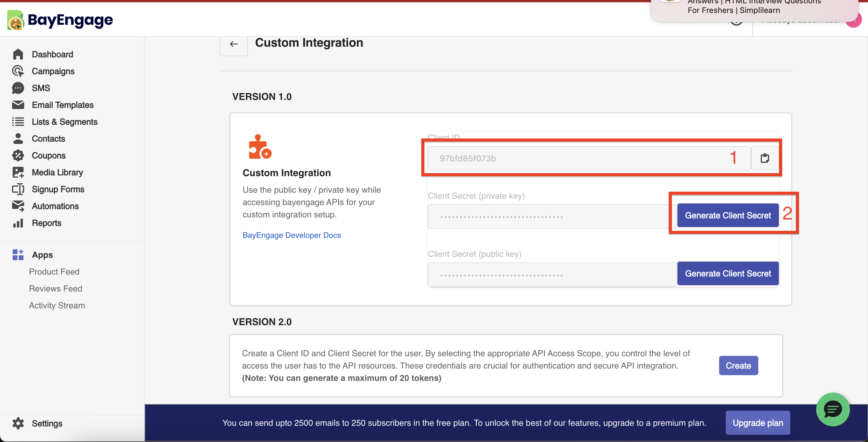
Task: Copy the Client ID to clipboard
Action: click(x=765, y=158)
